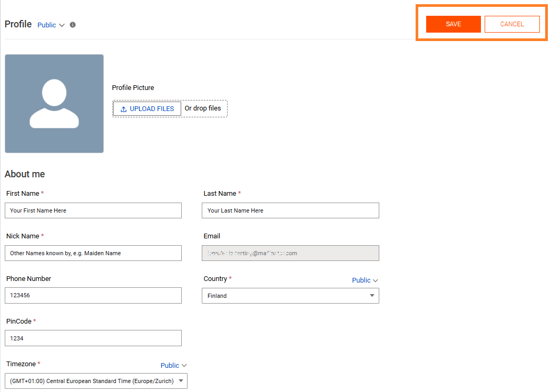Click into the PinCode field

point(93,338)
